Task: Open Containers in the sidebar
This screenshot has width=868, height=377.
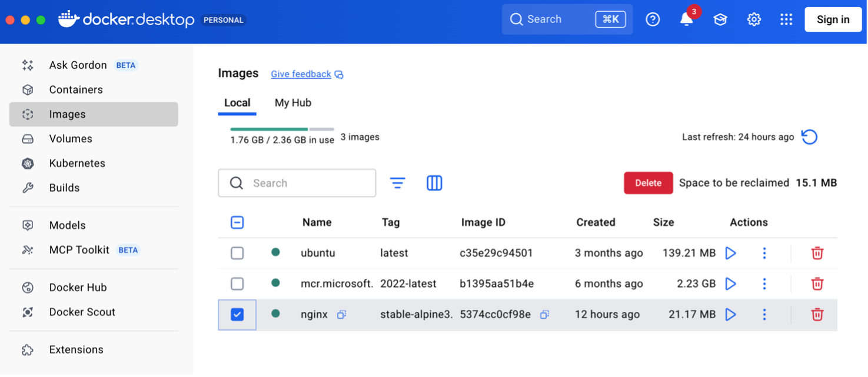Action: (76, 90)
